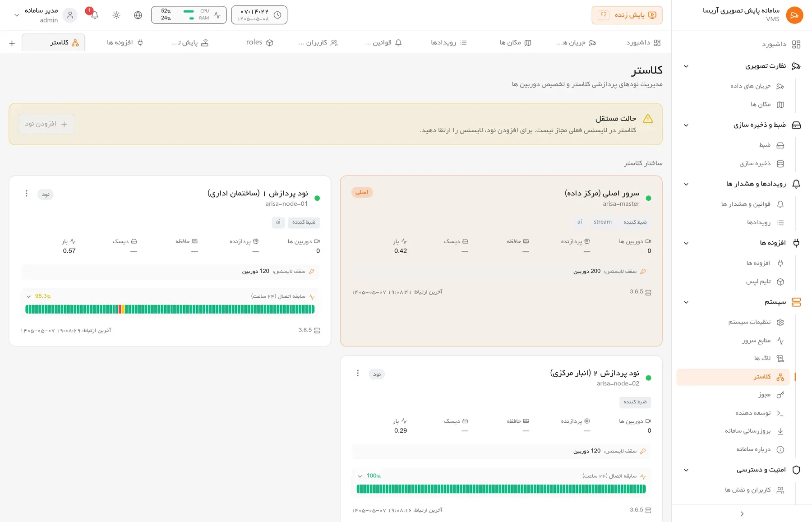Click node-01 connection history bar
This screenshot has height=522, width=812.
coord(170,309)
